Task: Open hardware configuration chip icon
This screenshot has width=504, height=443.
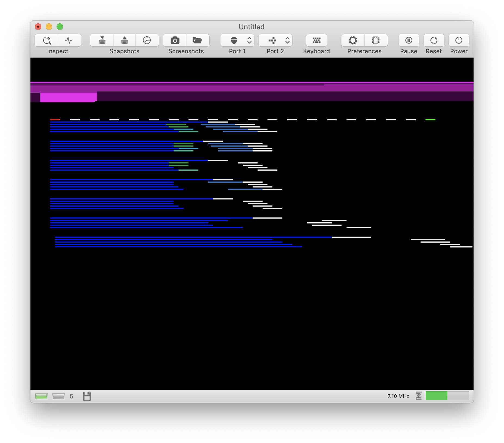Action: tap(376, 40)
